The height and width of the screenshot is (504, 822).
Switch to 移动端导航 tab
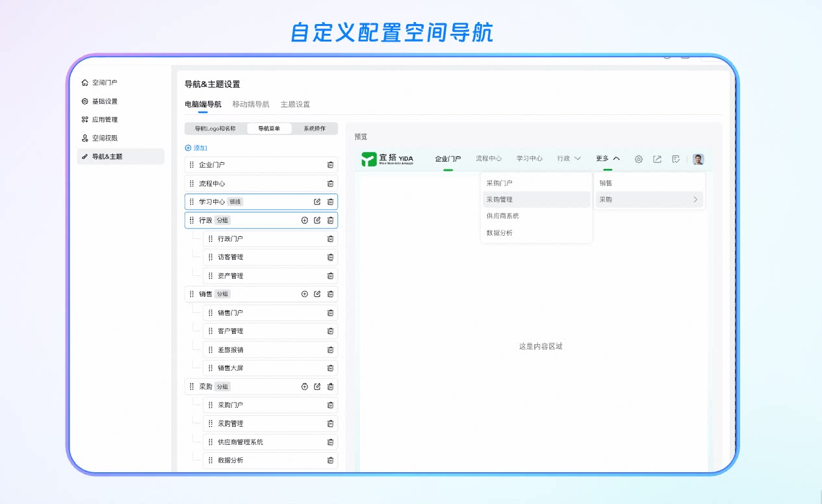point(251,104)
